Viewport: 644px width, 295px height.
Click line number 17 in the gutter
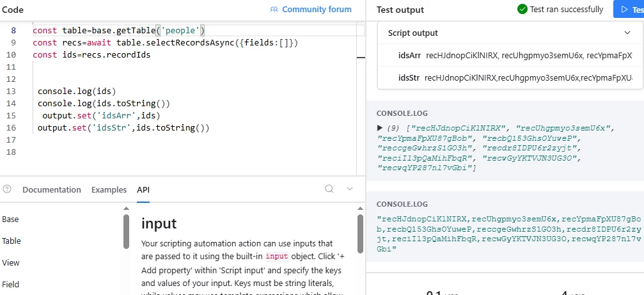click(x=12, y=140)
